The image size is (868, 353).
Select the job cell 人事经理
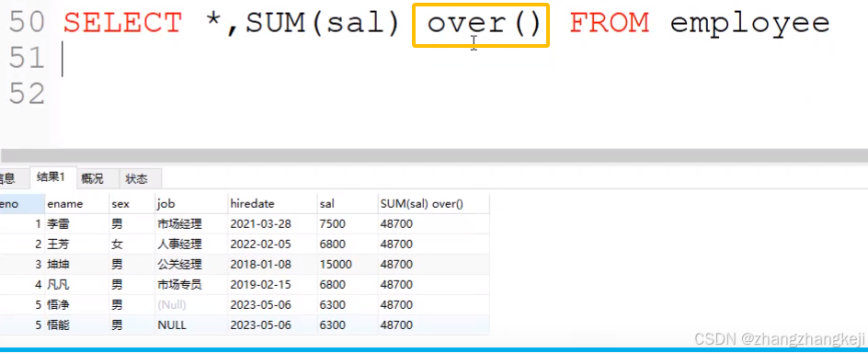click(x=191, y=244)
